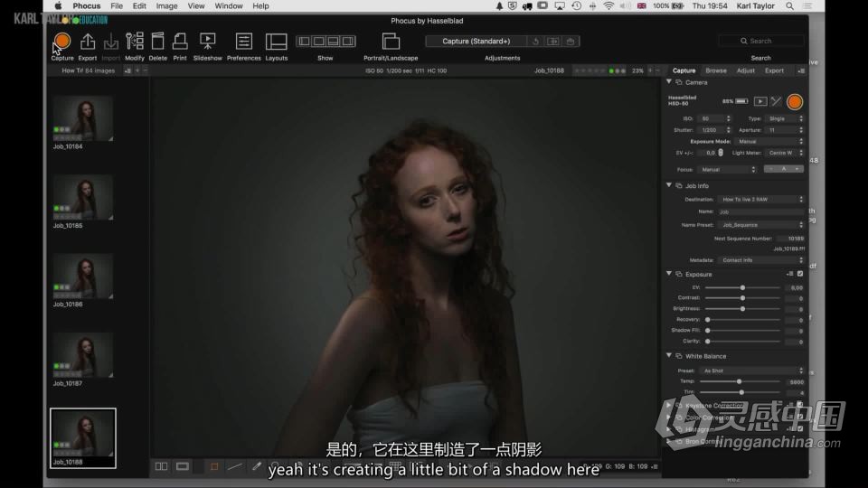Open Preferences from the toolbar
The image size is (868, 488).
coord(243,41)
